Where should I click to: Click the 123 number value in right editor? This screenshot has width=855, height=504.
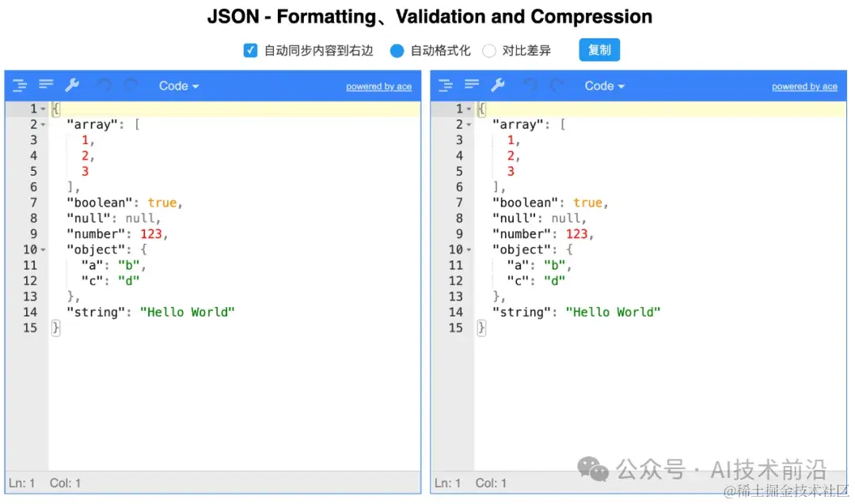pyautogui.click(x=576, y=234)
